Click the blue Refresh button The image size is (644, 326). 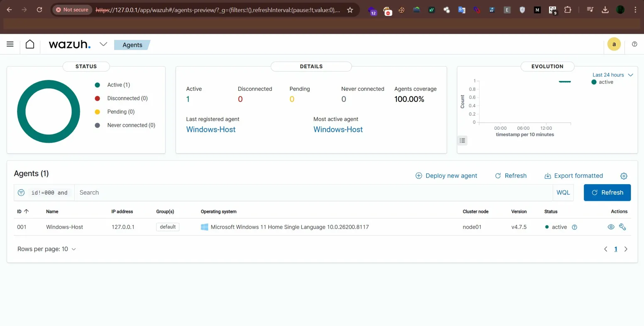tap(607, 193)
